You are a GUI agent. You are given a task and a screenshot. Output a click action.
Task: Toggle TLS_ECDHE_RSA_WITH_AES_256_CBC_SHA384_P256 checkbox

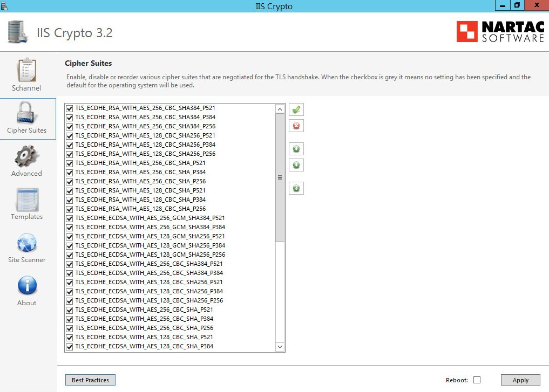69,127
